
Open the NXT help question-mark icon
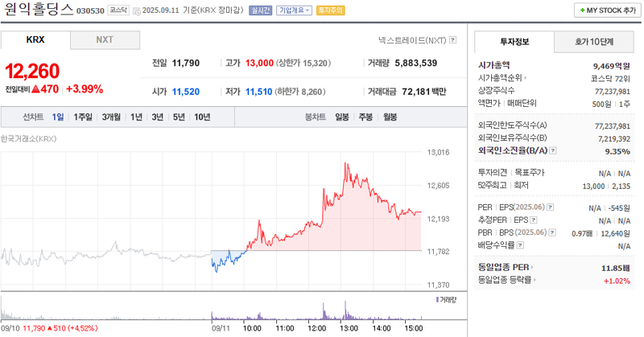pyautogui.click(x=452, y=40)
